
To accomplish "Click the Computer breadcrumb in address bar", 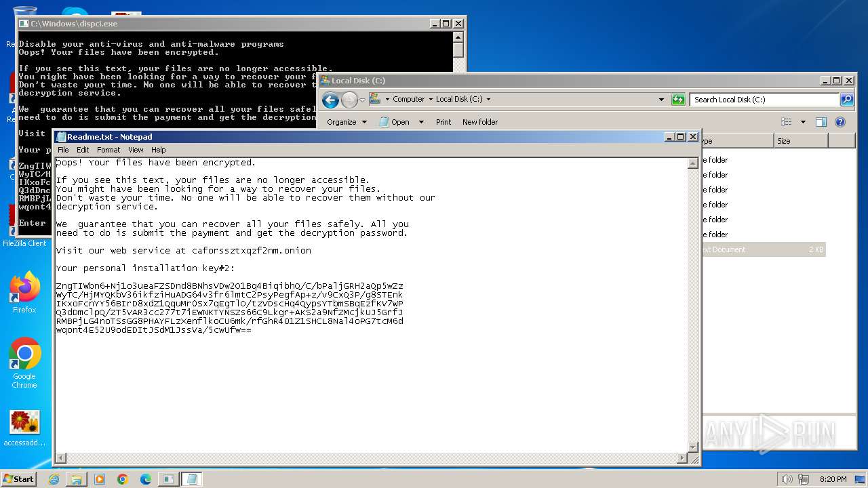I will 408,99.
